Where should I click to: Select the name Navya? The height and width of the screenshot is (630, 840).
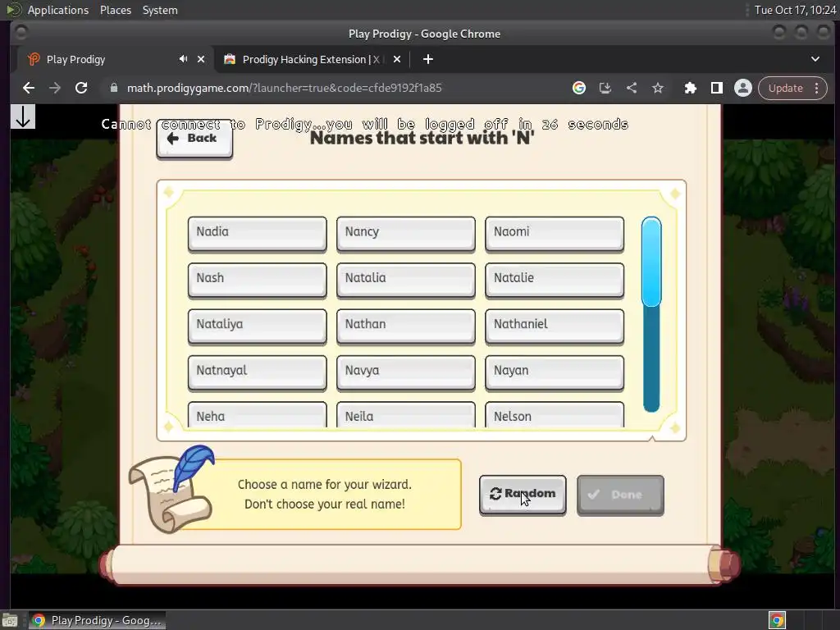[x=405, y=372]
